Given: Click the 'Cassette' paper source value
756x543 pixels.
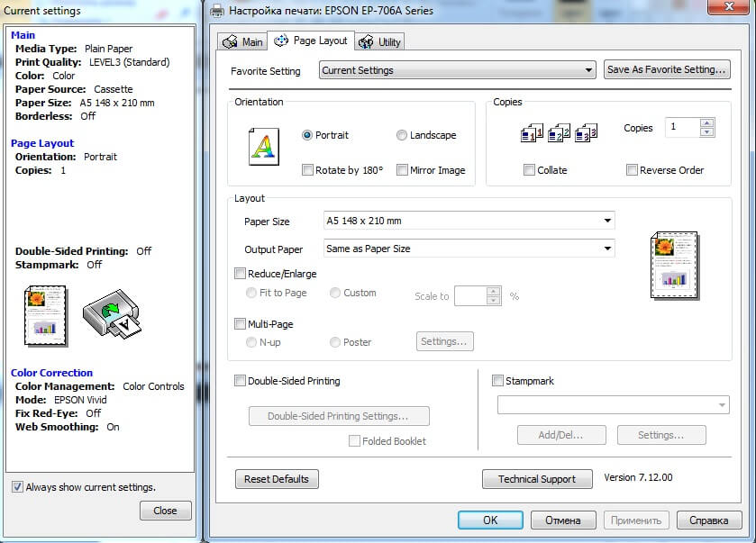Looking at the screenshot, I should (114, 89).
